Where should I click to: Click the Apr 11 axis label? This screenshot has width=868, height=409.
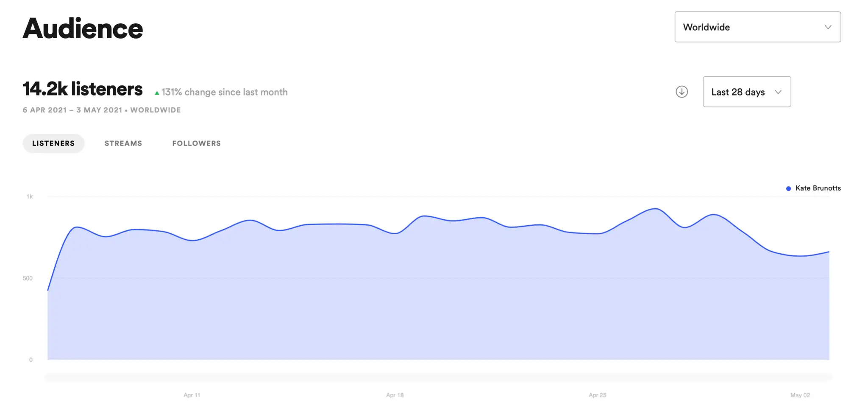192,395
